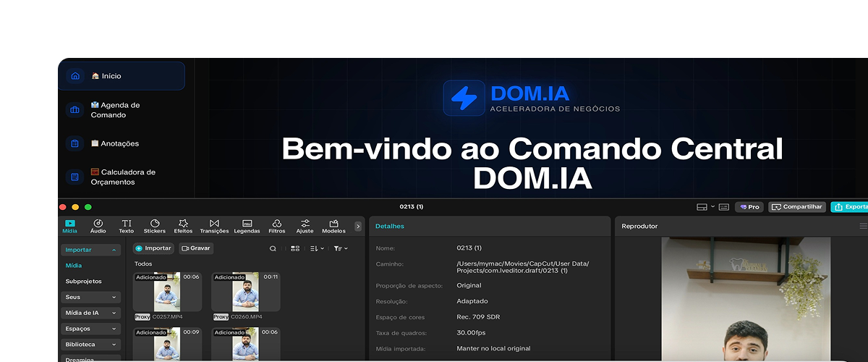The width and height of the screenshot is (868, 362).
Task: Click the Importar button
Action: pyautogui.click(x=153, y=248)
